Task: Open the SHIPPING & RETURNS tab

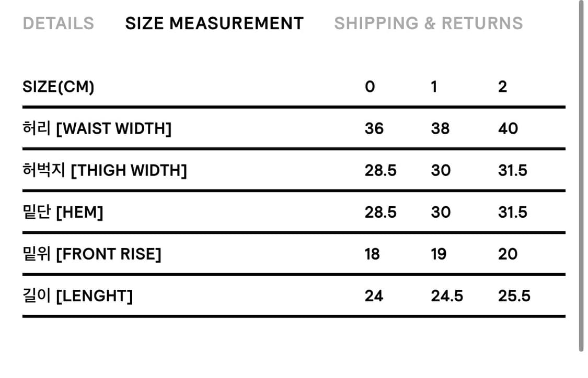Action: pyautogui.click(x=428, y=23)
